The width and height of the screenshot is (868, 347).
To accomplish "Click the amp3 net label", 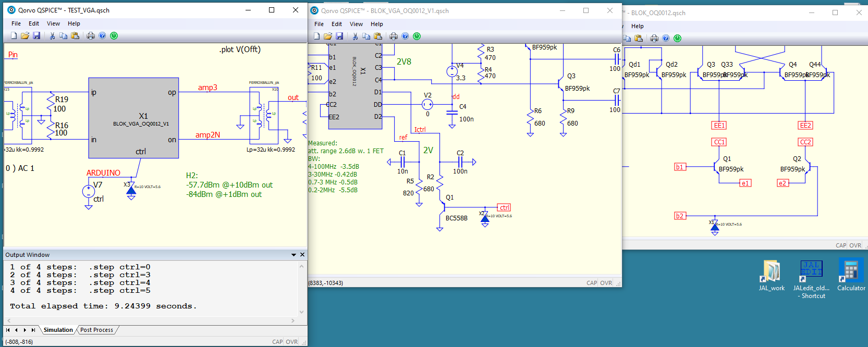I will (x=207, y=88).
